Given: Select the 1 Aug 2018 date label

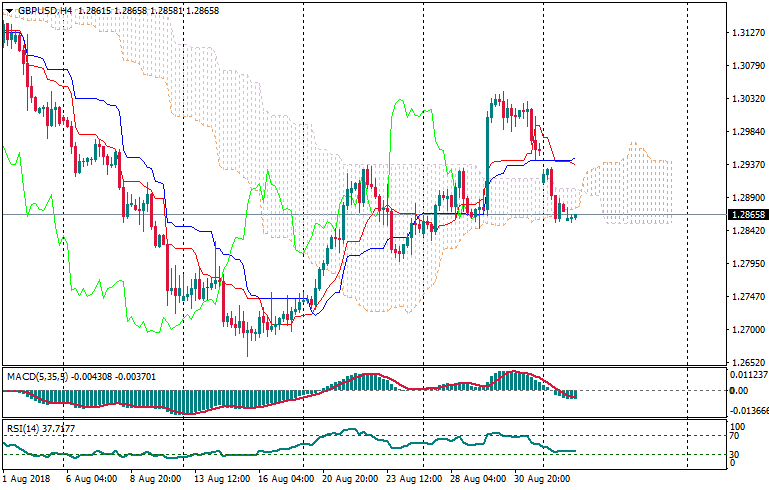Looking at the screenshot, I should pyautogui.click(x=27, y=479).
